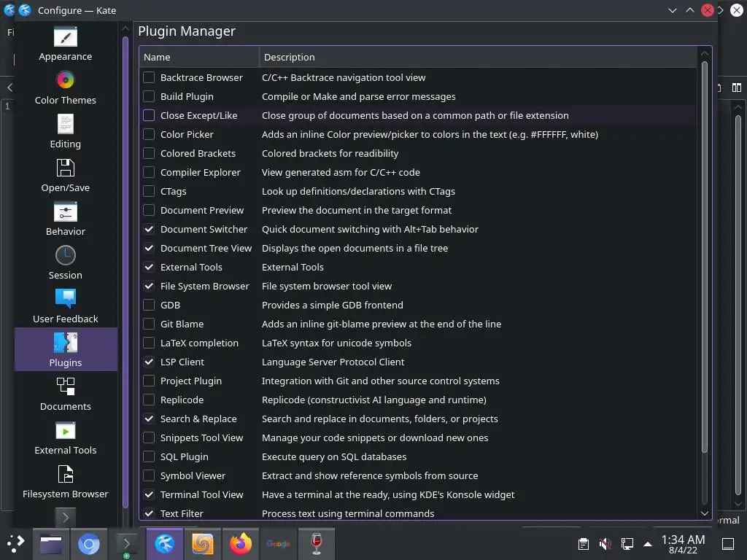
Task: Open the Session settings page
Action: click(65, 263)
